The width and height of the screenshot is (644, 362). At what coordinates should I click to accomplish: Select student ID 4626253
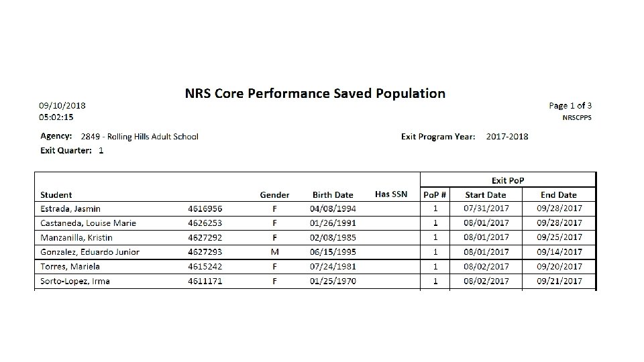pyautogui.click(x=205, y=223)
